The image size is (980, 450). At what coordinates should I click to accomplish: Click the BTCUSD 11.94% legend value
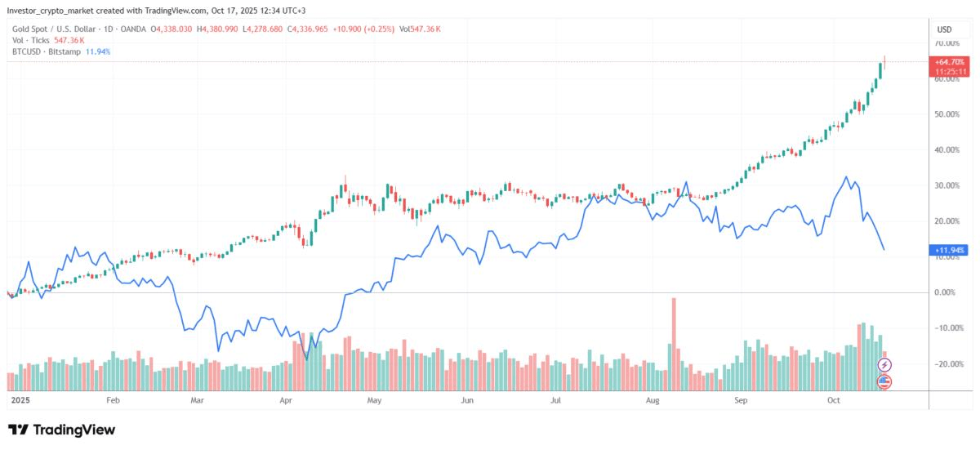(98, 51)
